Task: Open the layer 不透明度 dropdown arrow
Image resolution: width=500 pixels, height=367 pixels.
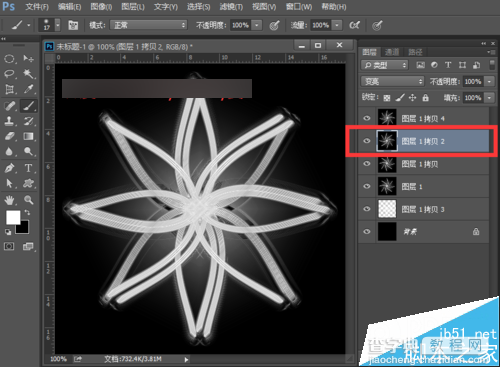Action: (x=489, y=81)
